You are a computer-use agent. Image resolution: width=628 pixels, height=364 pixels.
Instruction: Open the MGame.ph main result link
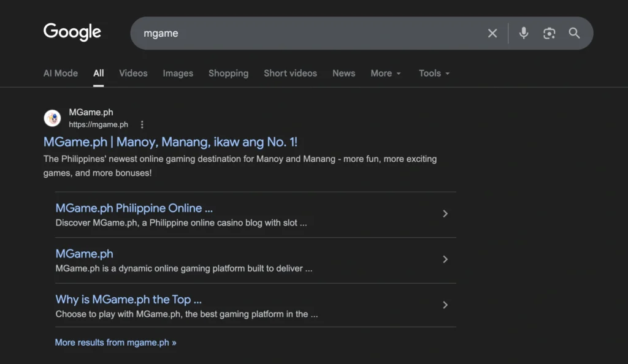pos(170,142)
